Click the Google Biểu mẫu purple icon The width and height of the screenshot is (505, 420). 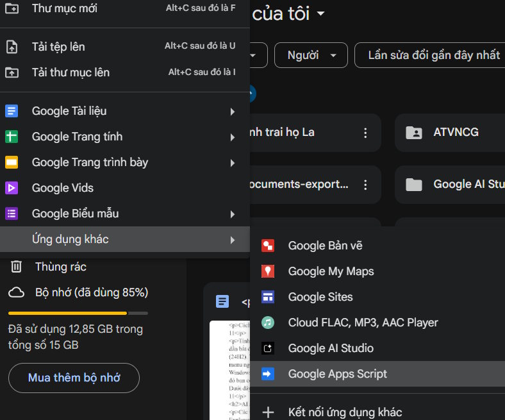(x=12, y=214)
